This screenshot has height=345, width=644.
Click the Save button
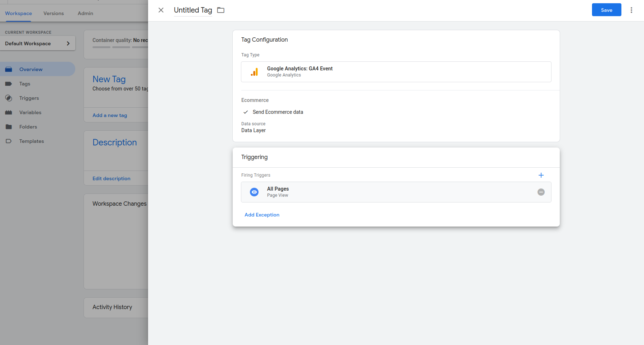tap(606, 10)
